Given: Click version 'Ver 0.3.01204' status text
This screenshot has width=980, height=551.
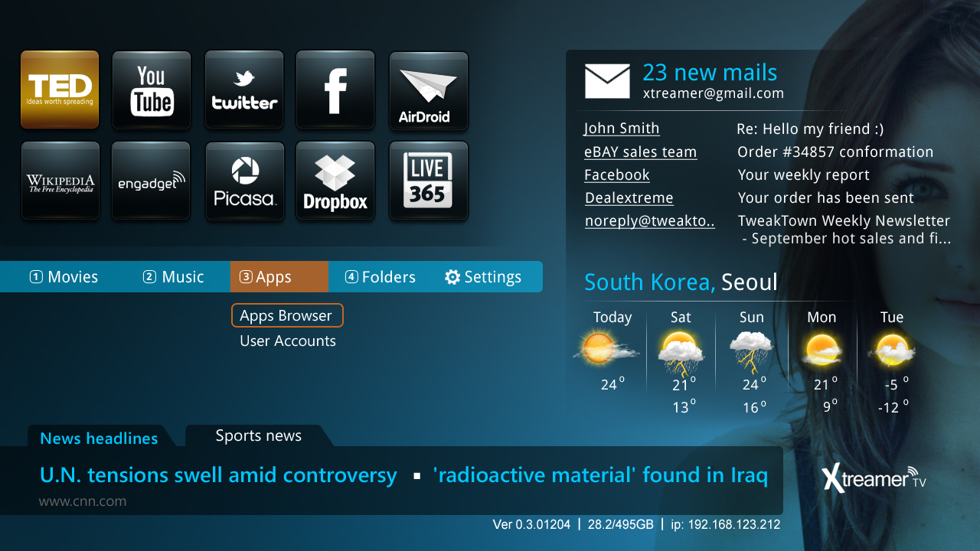Looking at the screenshot, I should pos(532,525).
